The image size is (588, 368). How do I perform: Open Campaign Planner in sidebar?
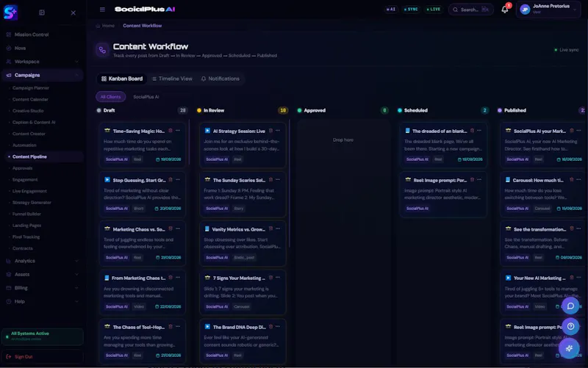31,88
